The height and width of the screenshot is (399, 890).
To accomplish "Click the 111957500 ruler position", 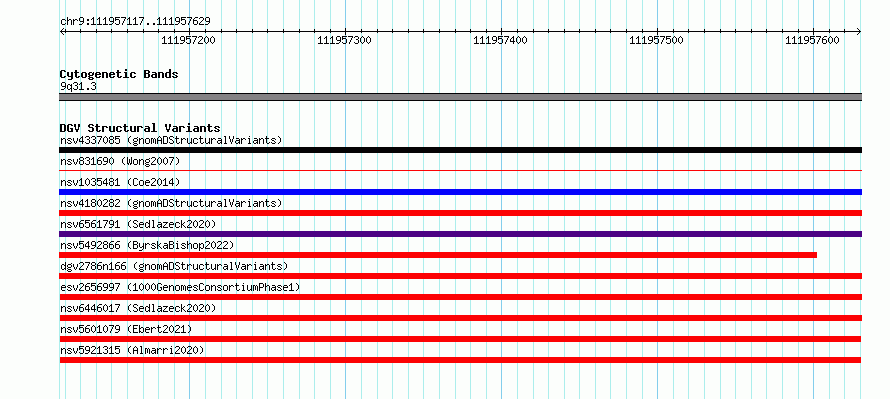I will 657,40.
